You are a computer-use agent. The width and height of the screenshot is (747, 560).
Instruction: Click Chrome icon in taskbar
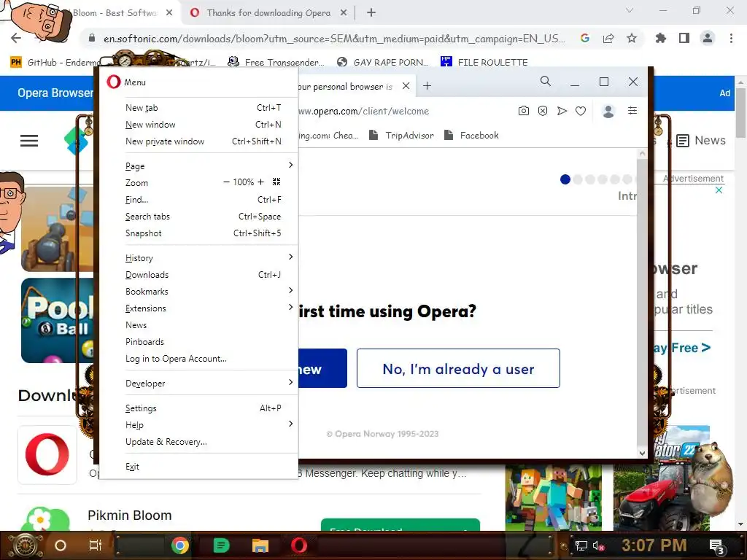180,545
